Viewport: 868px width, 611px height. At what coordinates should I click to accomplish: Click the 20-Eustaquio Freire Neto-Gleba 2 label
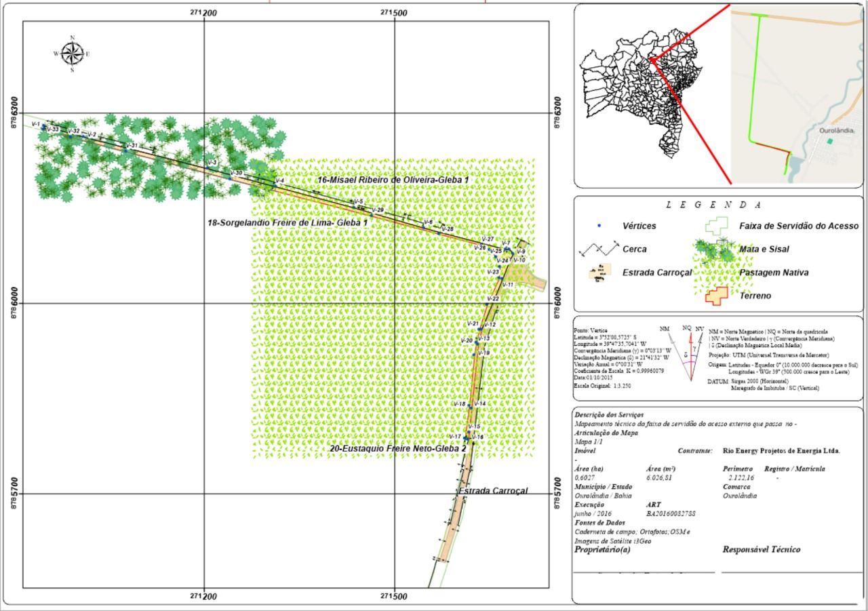[x=398, y=449]
